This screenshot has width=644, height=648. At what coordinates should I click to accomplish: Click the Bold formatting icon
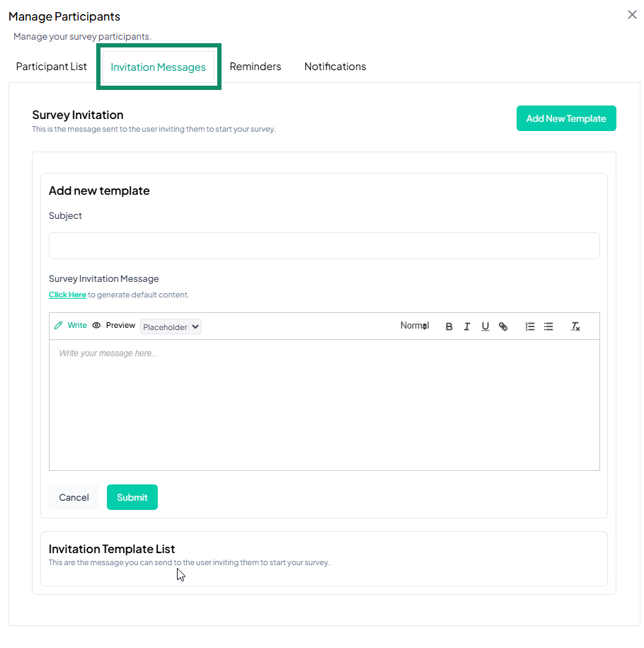coord(449,326)
